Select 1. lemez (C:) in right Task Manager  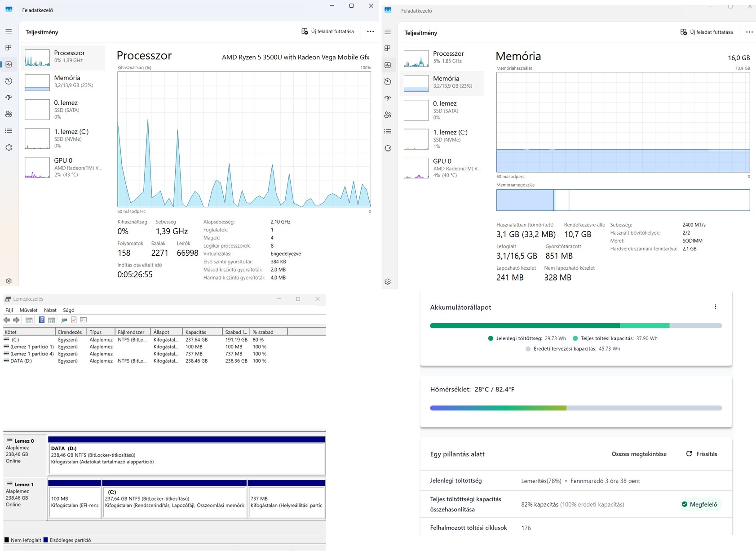(442, 139)
